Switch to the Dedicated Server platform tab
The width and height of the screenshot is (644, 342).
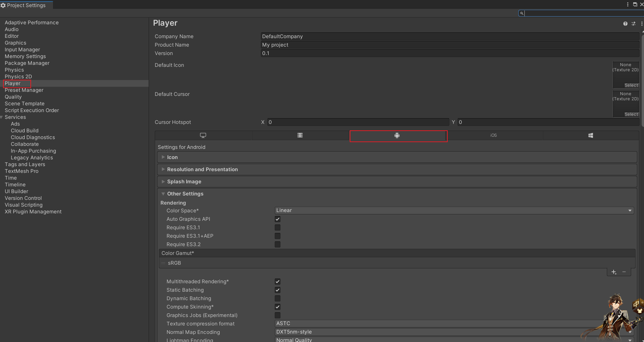(x=300, y=135)
